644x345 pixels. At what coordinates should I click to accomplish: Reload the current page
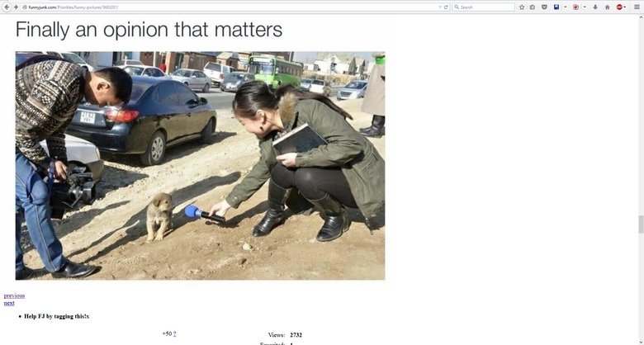446,7
